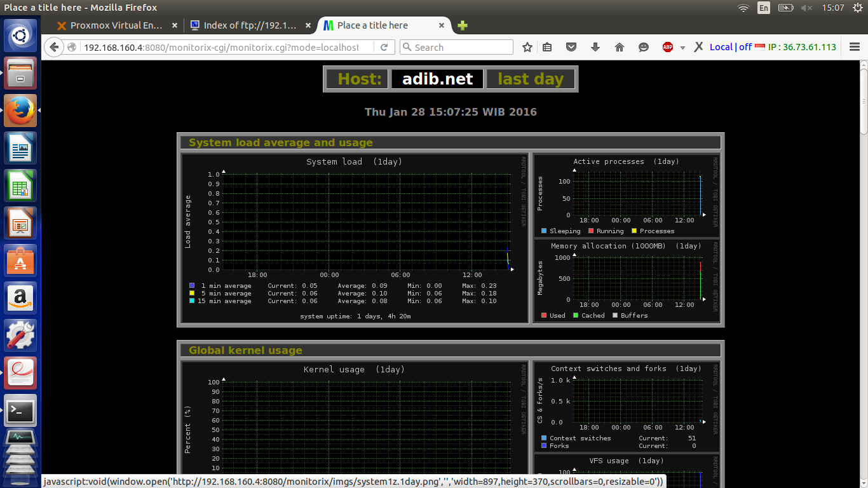868x488 pixels.
Task: Open the battery indicator menu
Action: [x=786, y=8]
